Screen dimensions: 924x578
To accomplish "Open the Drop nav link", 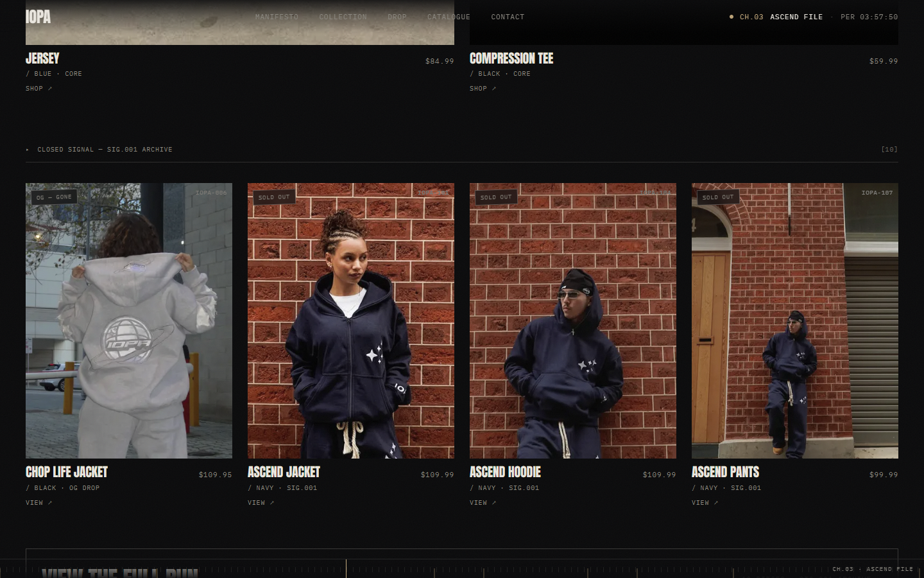I will tap(397, 17).
